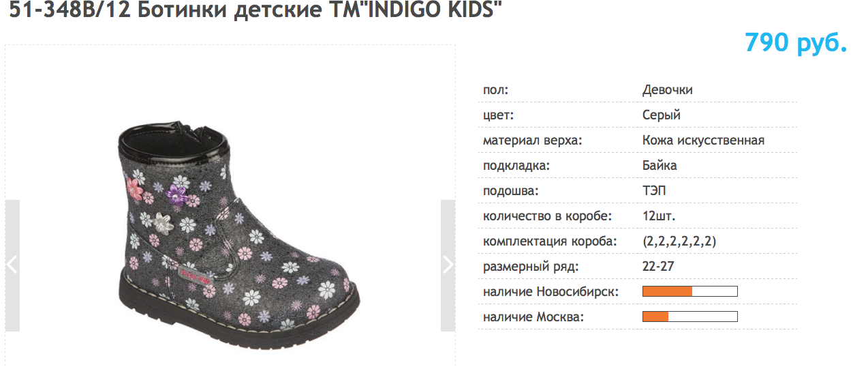Click the комплектация короба label

coord(550,241)
